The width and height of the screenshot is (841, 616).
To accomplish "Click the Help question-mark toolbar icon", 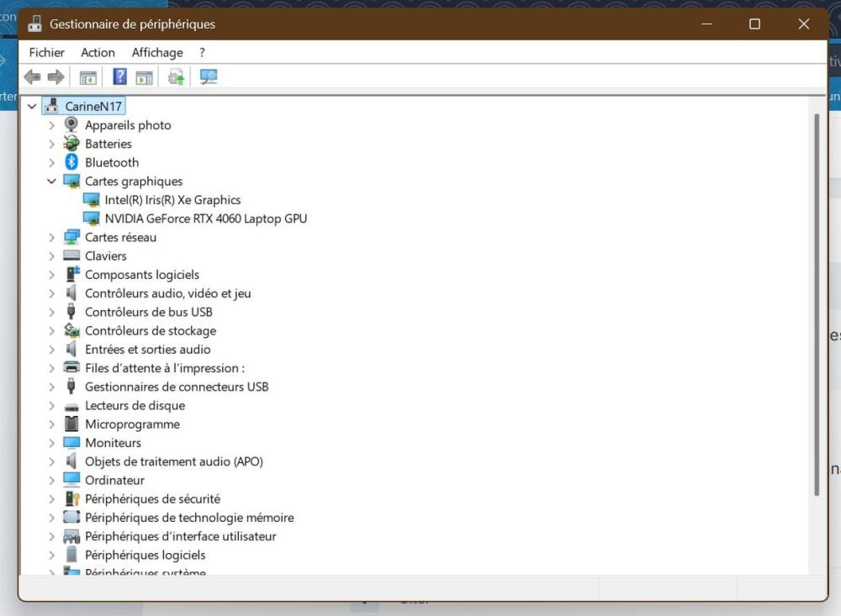I will coord(119,77).
